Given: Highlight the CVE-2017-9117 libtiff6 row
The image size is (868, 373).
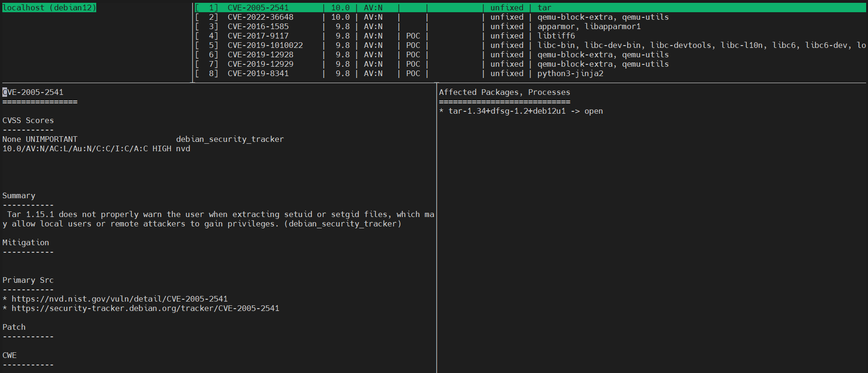Looking at the screenshot, I should click(x=258, y=36).
